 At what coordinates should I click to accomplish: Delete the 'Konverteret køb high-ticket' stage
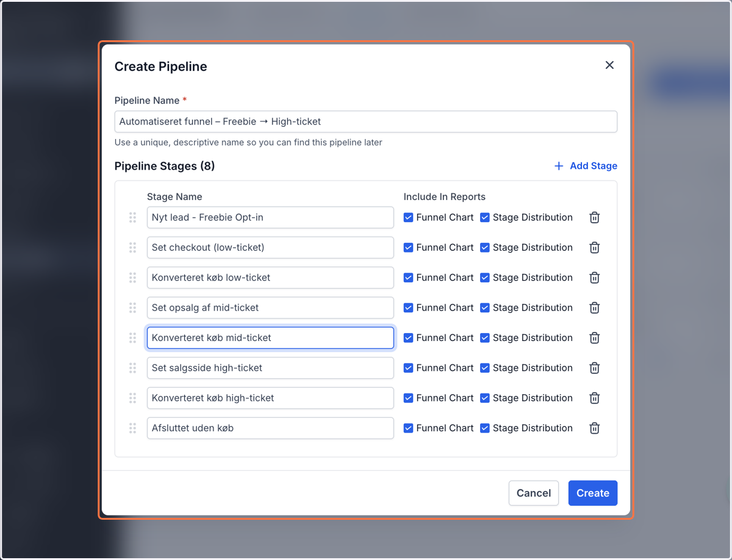[x=594, y=398]
